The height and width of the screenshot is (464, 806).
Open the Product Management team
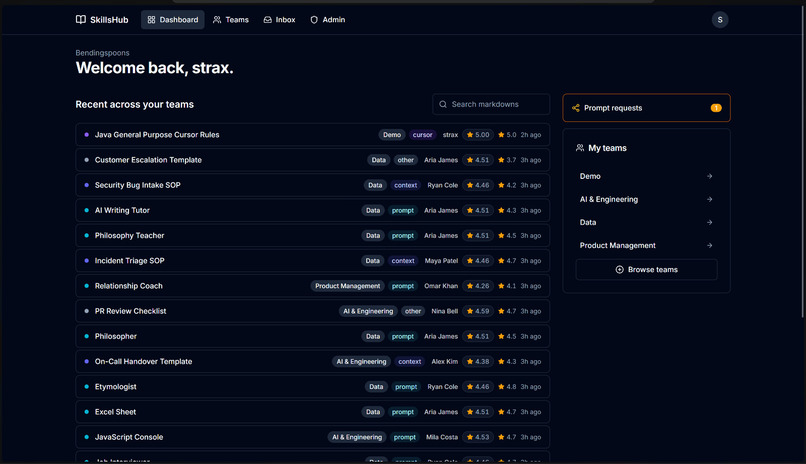coord(646,246)
